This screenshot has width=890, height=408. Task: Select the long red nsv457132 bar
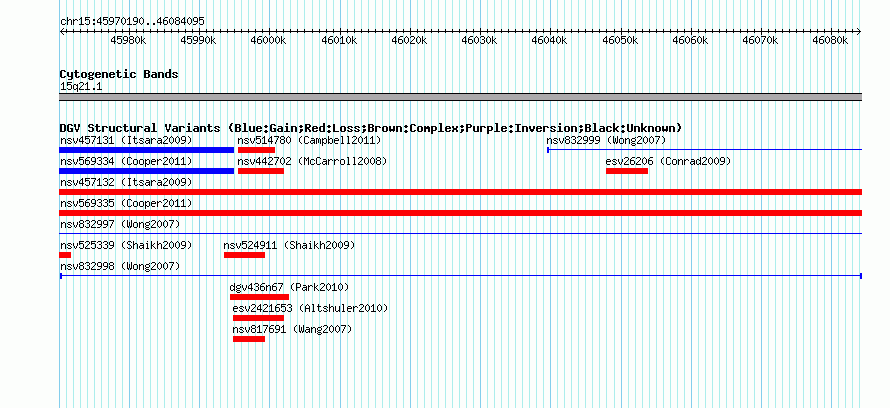point(460,192)
